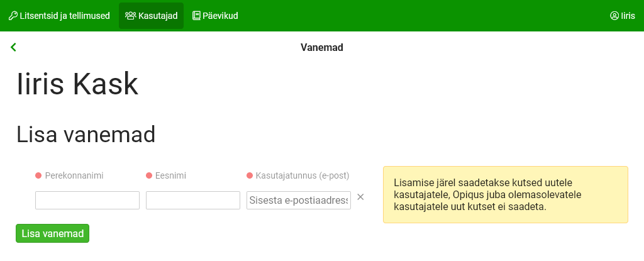Focus the Eesnimi text field
644x261 pixels.
193,200
